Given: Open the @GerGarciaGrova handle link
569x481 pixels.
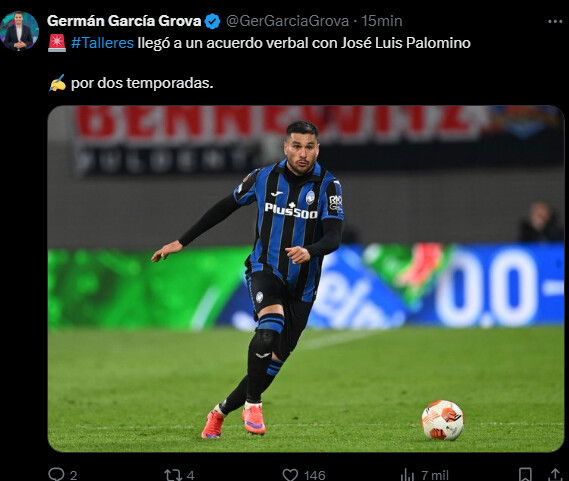Looking at the screenshot, I should (287, 21).
